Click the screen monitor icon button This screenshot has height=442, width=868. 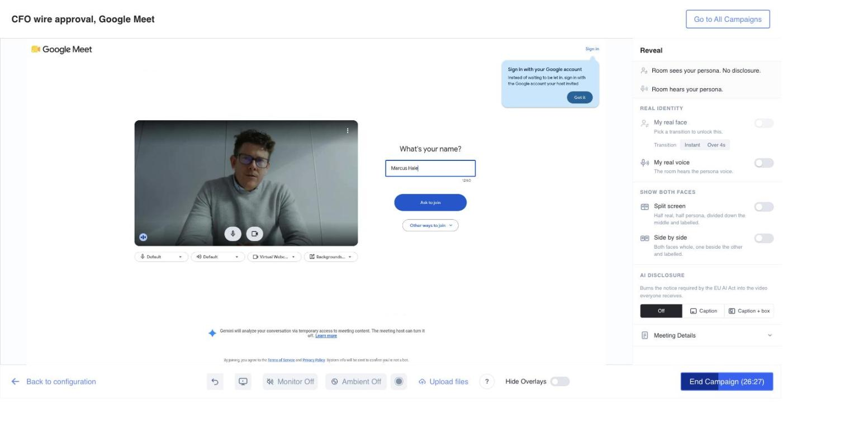click(x=243, y=382)
